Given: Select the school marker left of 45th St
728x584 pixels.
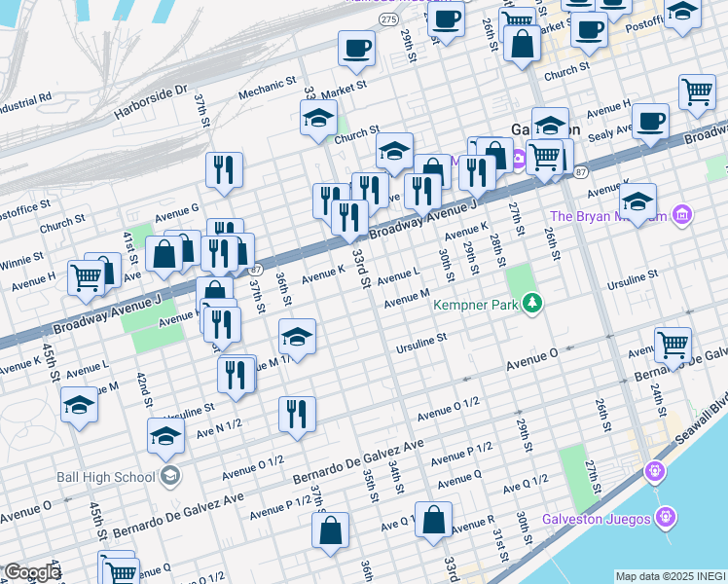Looking at the screenshot, I should click(x=79, y=406).
